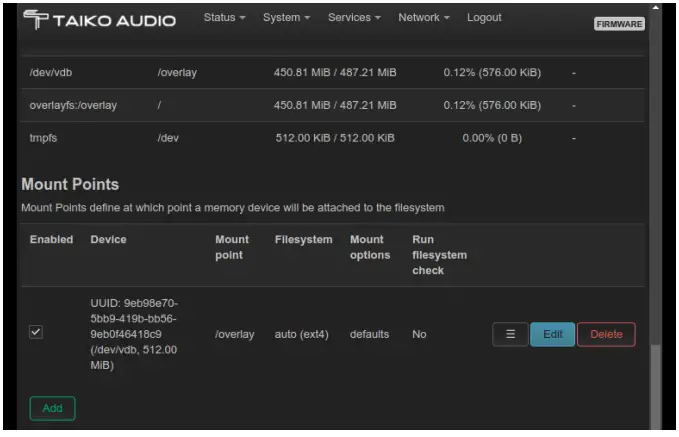Viewport: 679px width, 437px height.
Task: Click the Taiko Audio logo
Action: 99,20
